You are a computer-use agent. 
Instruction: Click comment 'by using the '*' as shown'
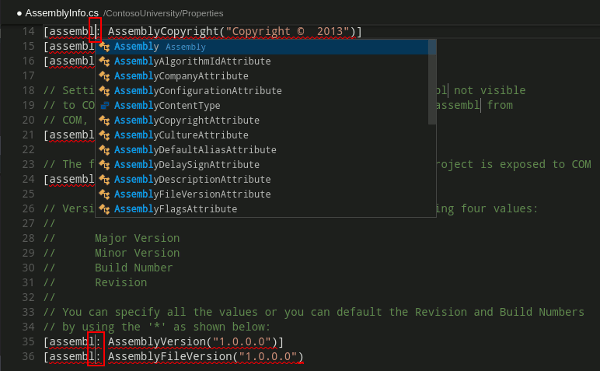[157, 327]
